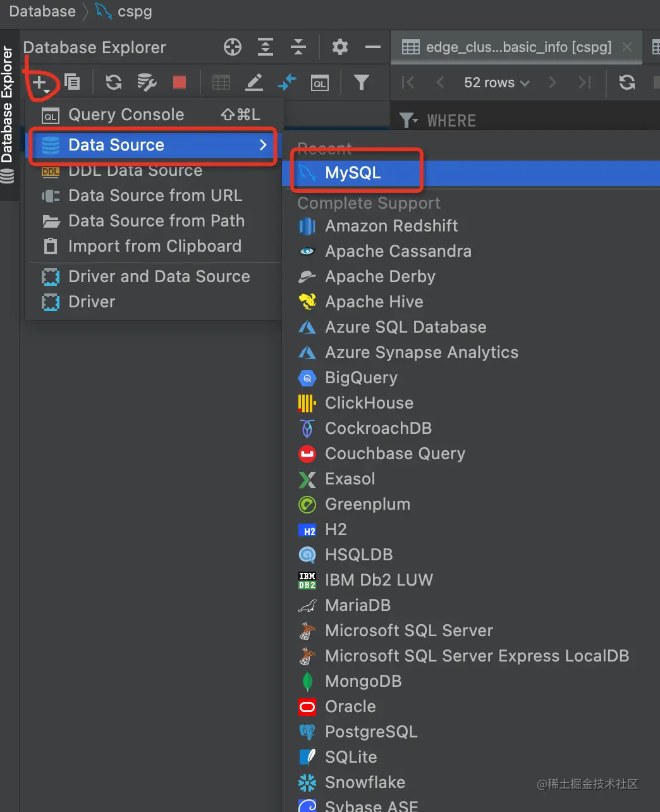Choose MongoDB data source
This screenshot has height=812, width=660.
coord(471,681)
